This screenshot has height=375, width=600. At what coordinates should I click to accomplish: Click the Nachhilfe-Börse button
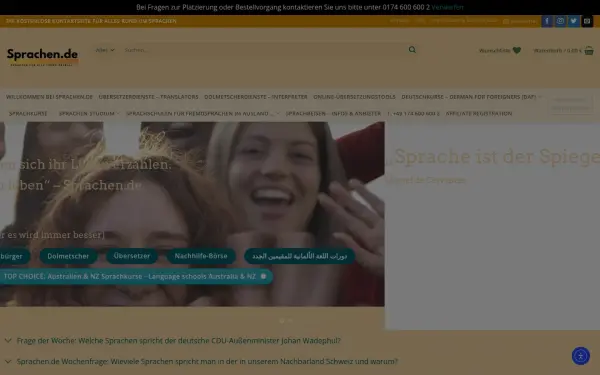(201, 256)
